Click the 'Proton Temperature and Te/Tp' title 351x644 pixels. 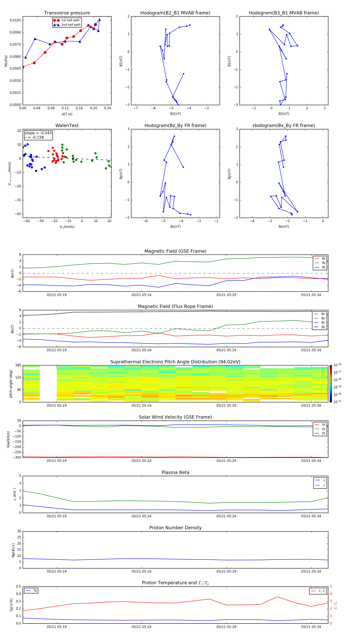pyautogui.click(x=175, y=583)
